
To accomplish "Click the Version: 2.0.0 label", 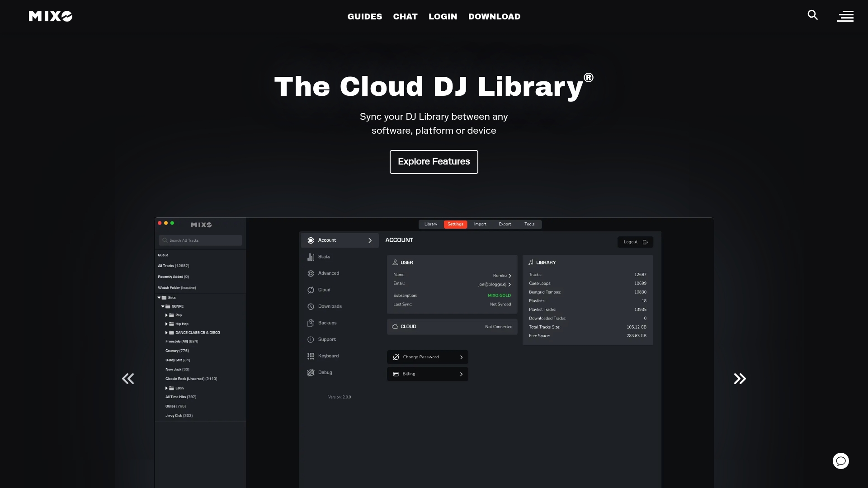I will 340,397.
